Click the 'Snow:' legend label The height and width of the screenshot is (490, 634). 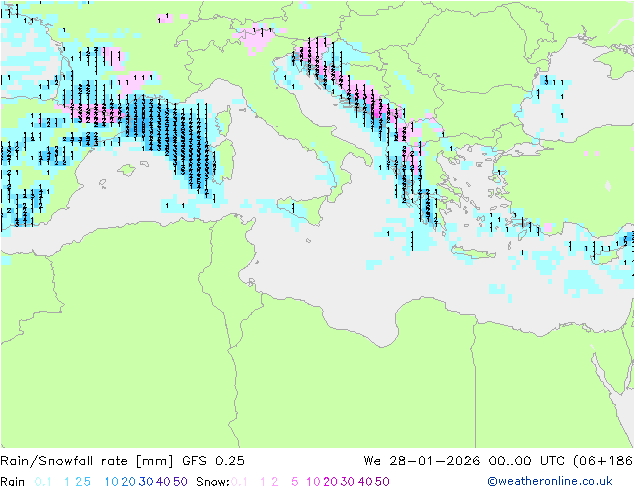[213, 482]
